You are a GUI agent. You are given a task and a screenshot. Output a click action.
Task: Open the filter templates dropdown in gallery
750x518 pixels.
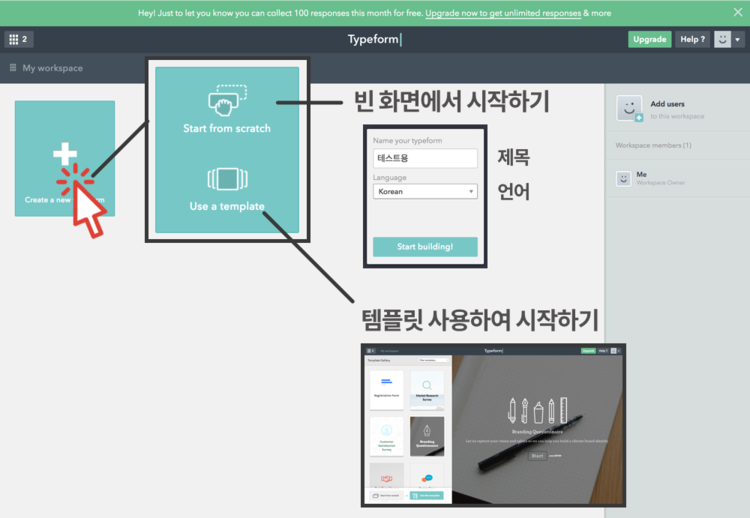pos(433,360)
